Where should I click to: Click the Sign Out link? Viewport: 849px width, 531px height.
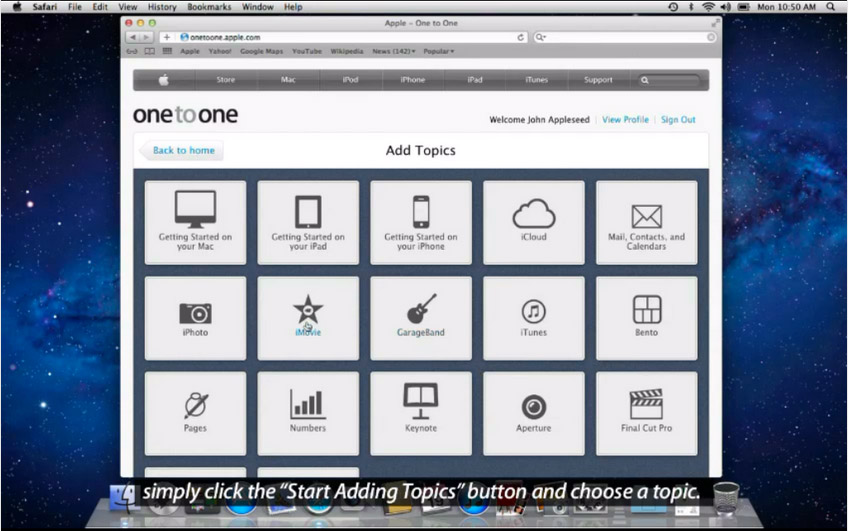pyautogui.click(x=678, y=120)
